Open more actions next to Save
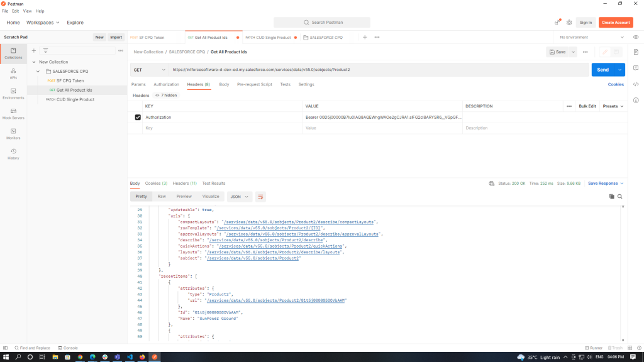644x362 pixels. coord(586,52)
